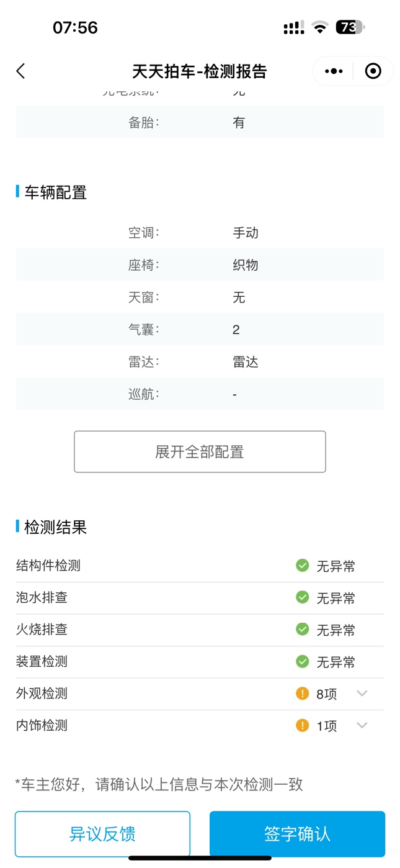400x868 pixels.
Task: Expand the 外观检测 chevron
Action: point(362,694)
